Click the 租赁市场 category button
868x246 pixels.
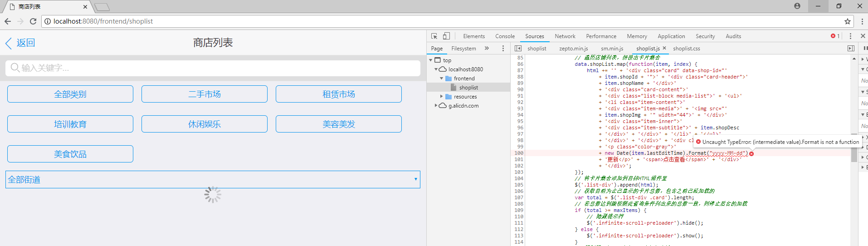click(x=339, y=94)
